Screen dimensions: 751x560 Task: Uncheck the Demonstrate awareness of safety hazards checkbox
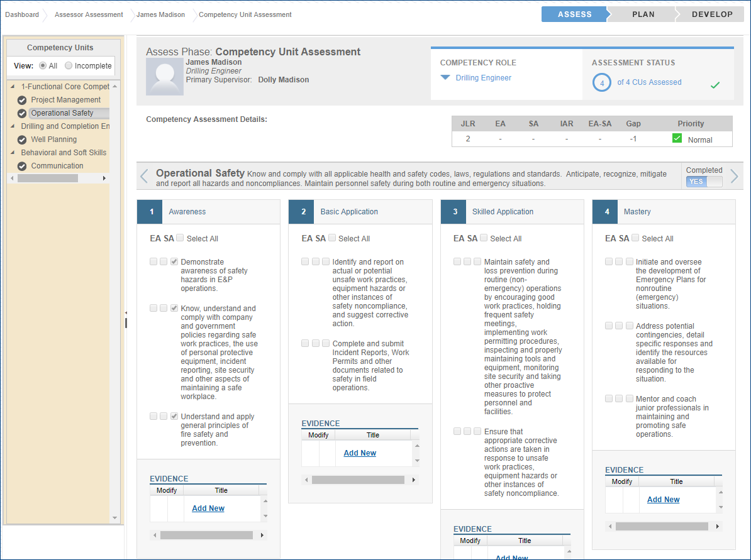click(x=174, y=261)
